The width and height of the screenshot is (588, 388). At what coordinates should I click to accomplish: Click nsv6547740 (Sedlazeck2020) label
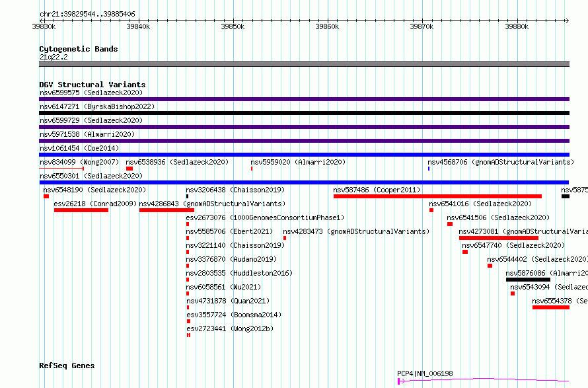pos(513,245)
